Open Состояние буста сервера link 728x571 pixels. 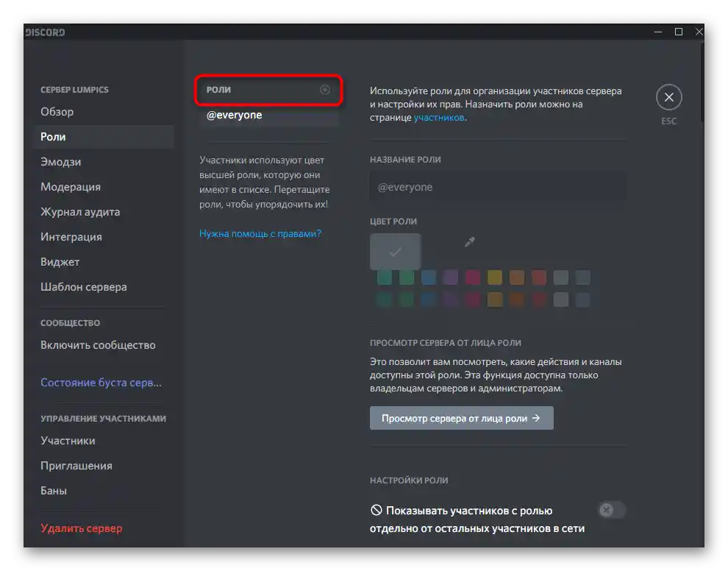pos(103,383)
